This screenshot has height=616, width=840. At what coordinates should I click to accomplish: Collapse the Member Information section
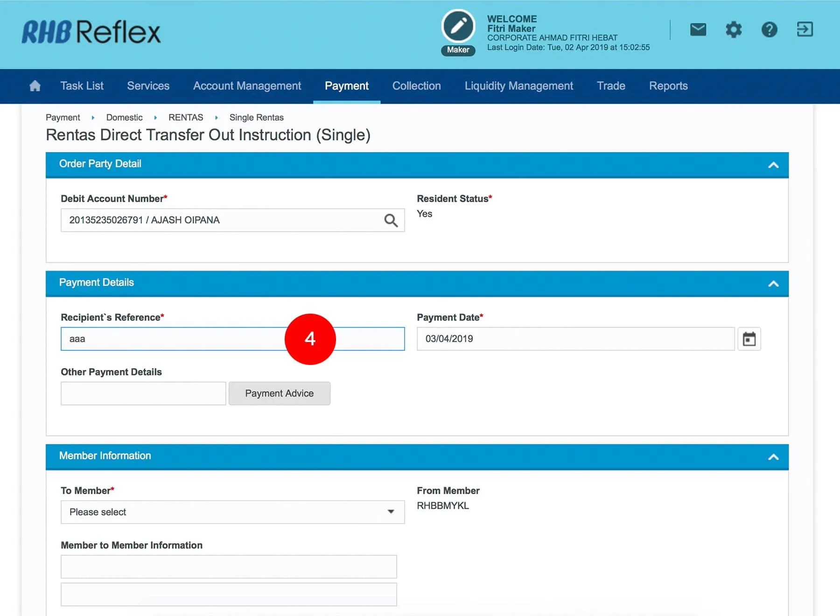tap(773, 457)
